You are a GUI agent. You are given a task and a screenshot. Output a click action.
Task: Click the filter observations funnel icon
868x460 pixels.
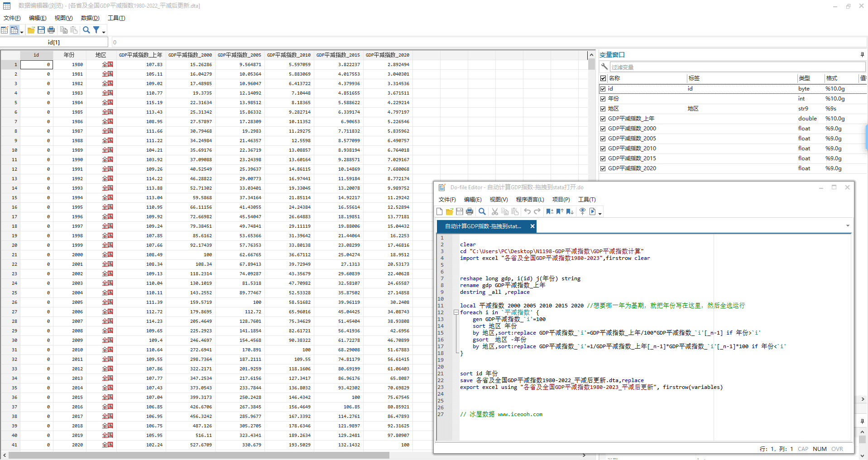96,30
